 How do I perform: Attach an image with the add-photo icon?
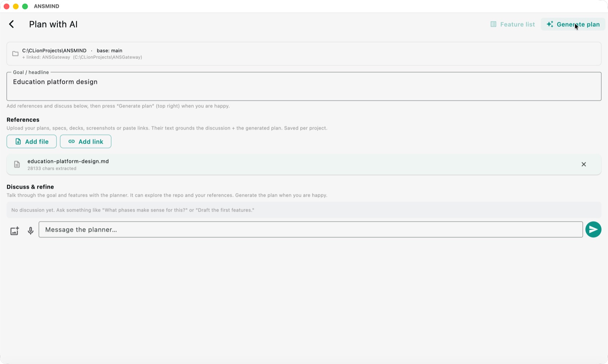point(14,230)
